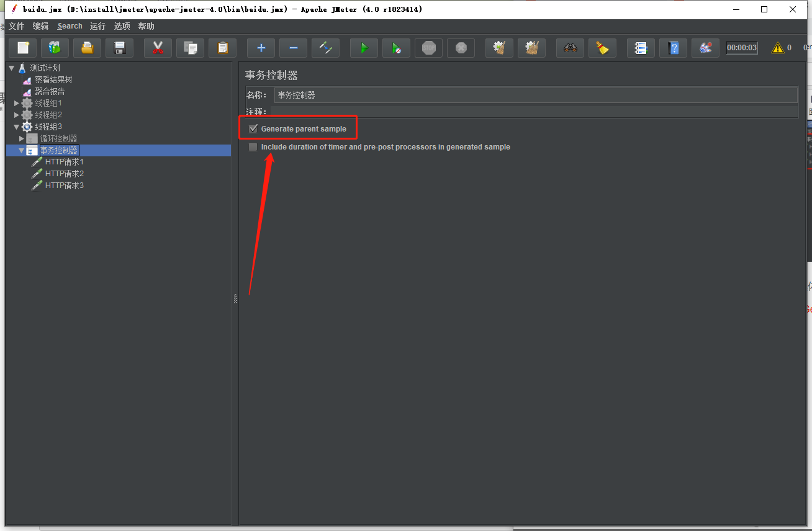This screenshot has width=812, height=531.
Task: Click the Paste clipboard icon
Action: 223,48
